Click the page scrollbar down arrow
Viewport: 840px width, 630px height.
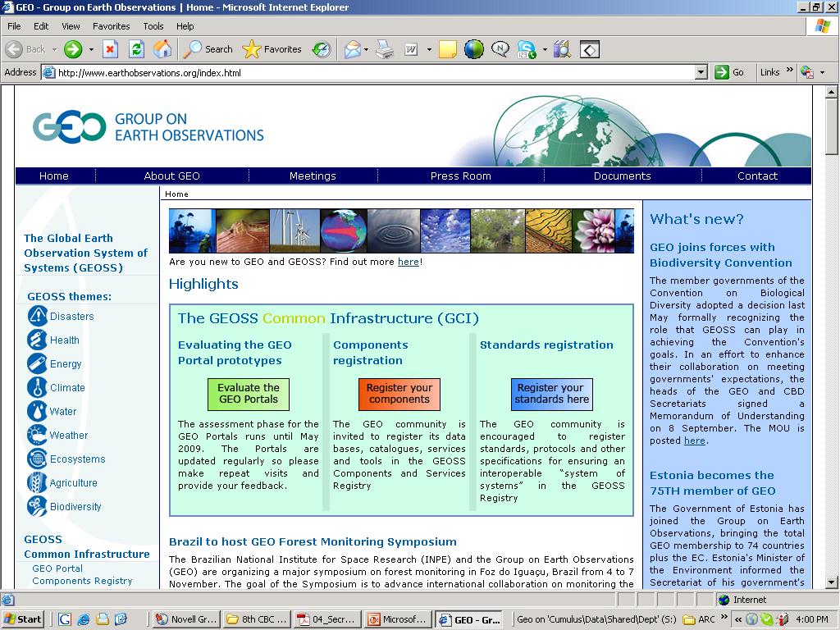click(832, 582)
